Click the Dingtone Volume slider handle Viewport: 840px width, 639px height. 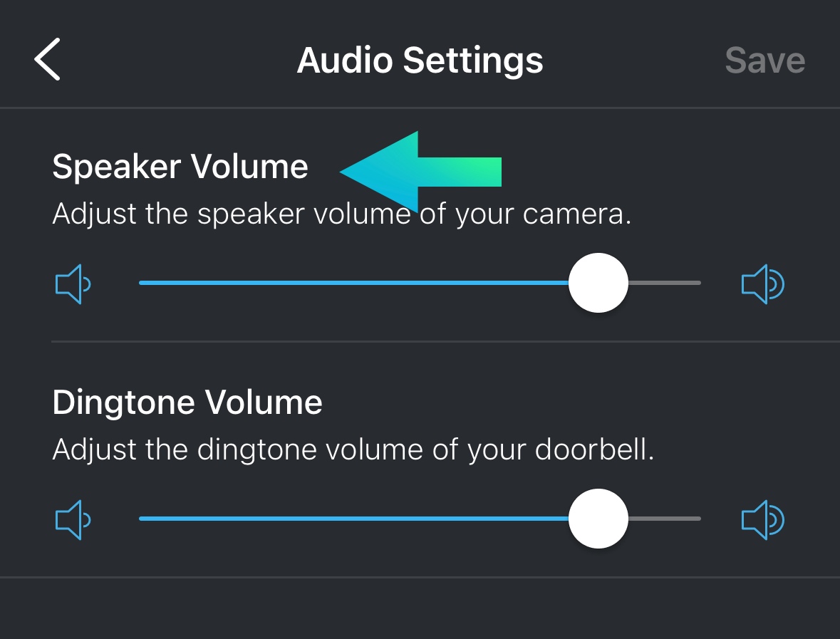(598, 519)
